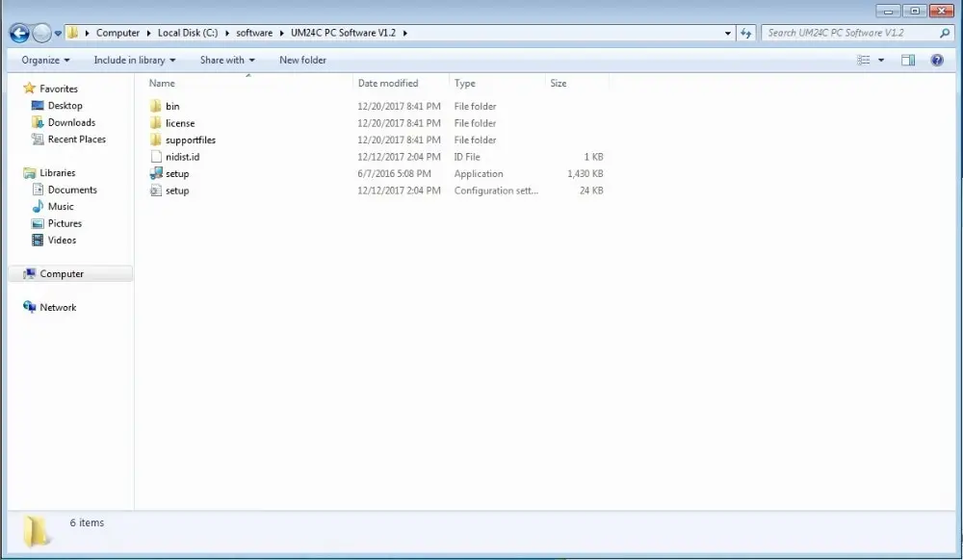
Task: Click the large folder icon in details pane
Action: [x=36, y=531]
